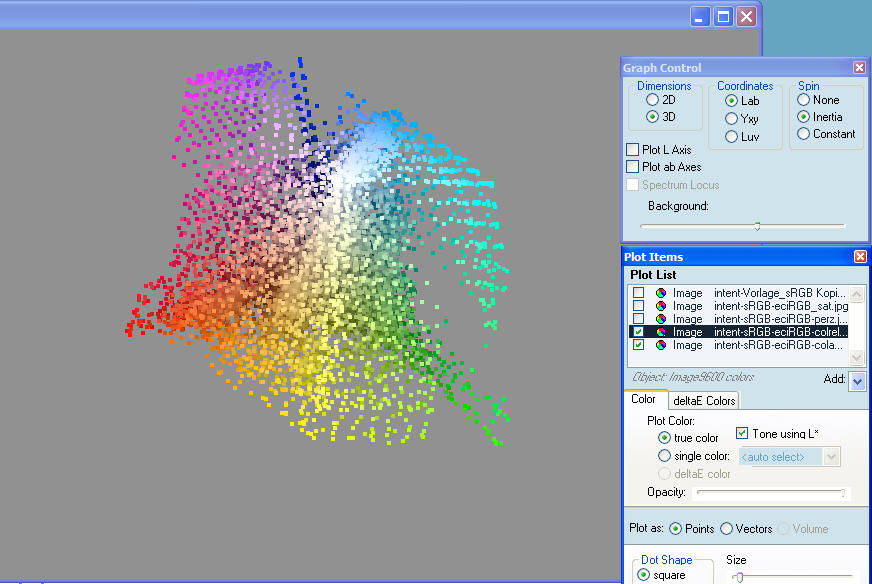The width and height of the screenshot is (872, 584).
Task: Open the Color tab
Action: [643, 400]
